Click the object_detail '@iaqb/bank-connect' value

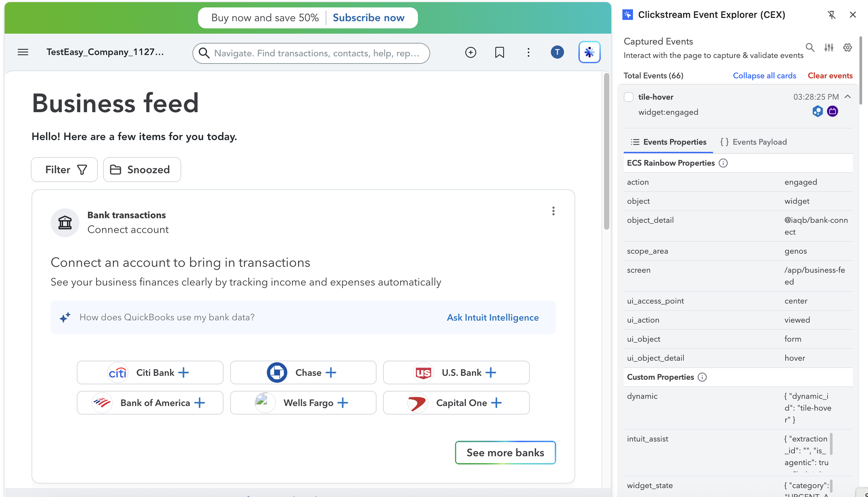click(816, 226)
